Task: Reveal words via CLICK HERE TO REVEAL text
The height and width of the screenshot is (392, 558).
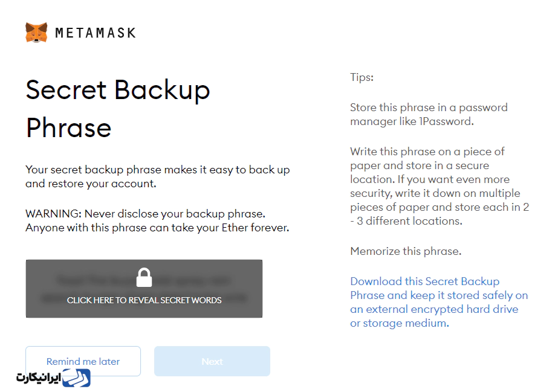Action: [x=144, y=300]
